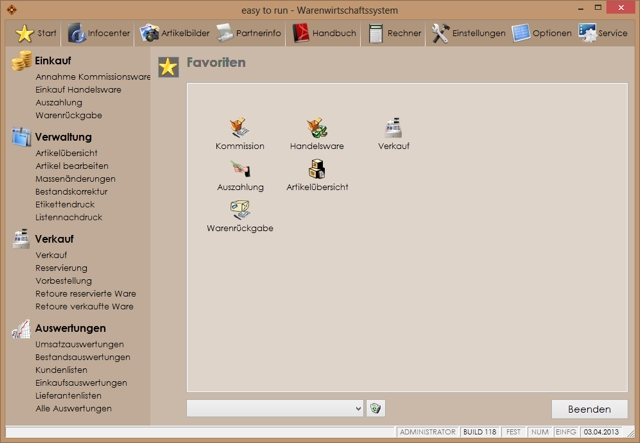Open Umsatzauswertungen under Auswertungen
The width and height of the screenshot is (640, 443).
coord(80,344)
